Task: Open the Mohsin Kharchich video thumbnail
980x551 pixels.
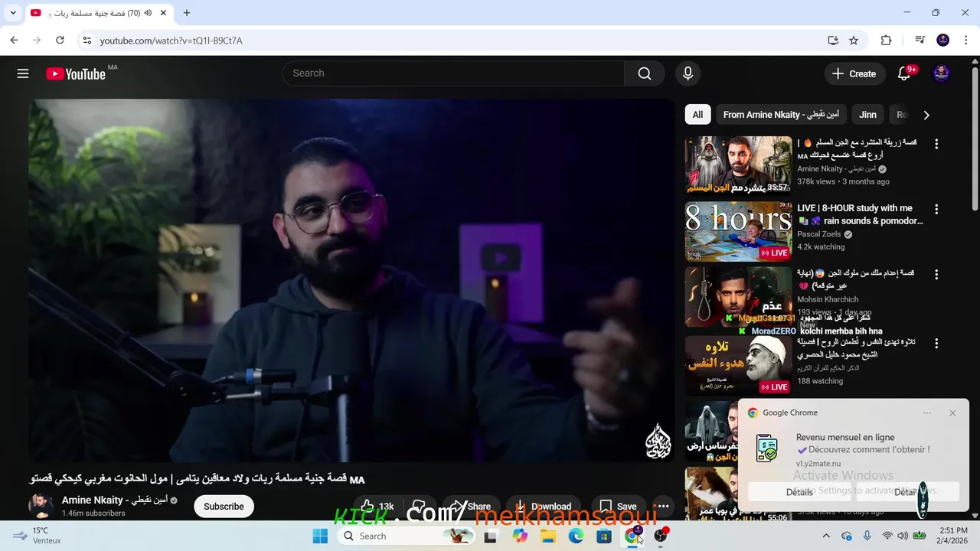Action: [738, 297]
